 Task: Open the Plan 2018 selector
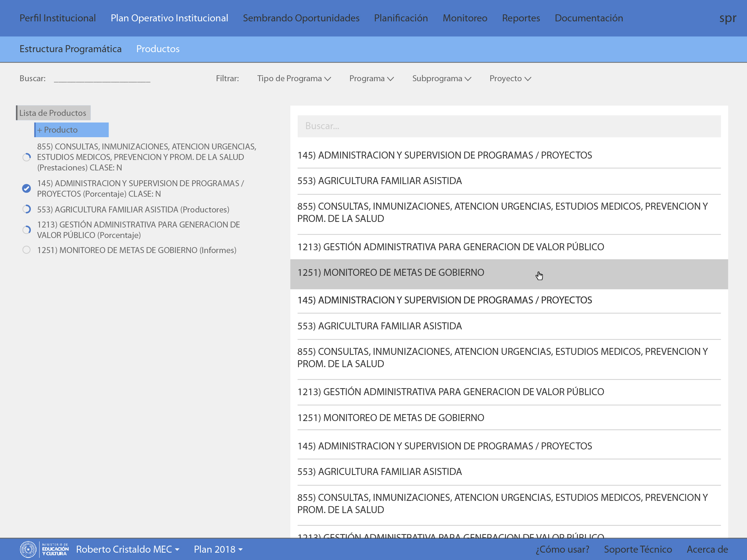pos(218,549)
